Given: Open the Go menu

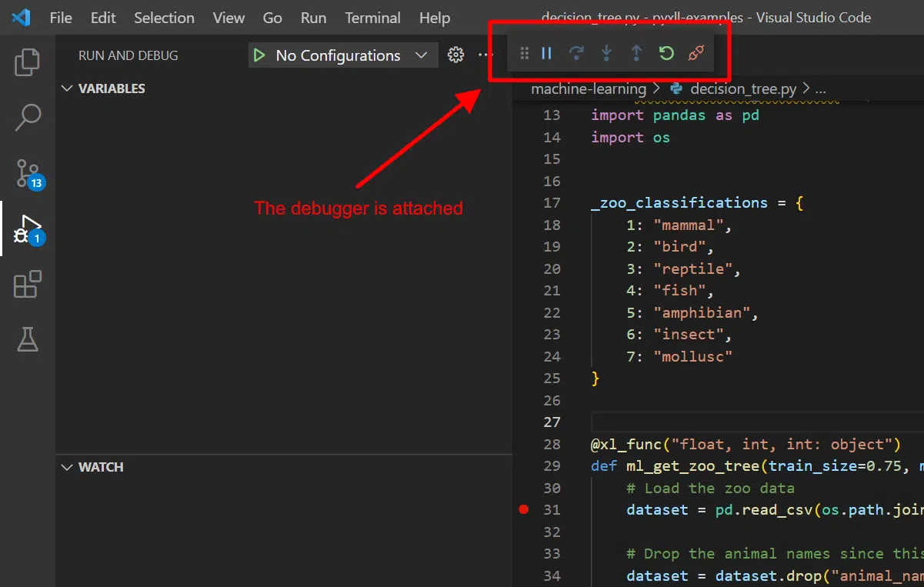Looking at the screenshot, I should point(272,18).
